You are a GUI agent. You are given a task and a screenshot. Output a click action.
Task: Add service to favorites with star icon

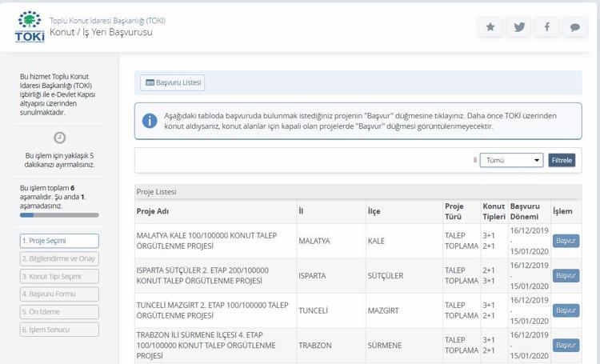click(x=490, y=27)
